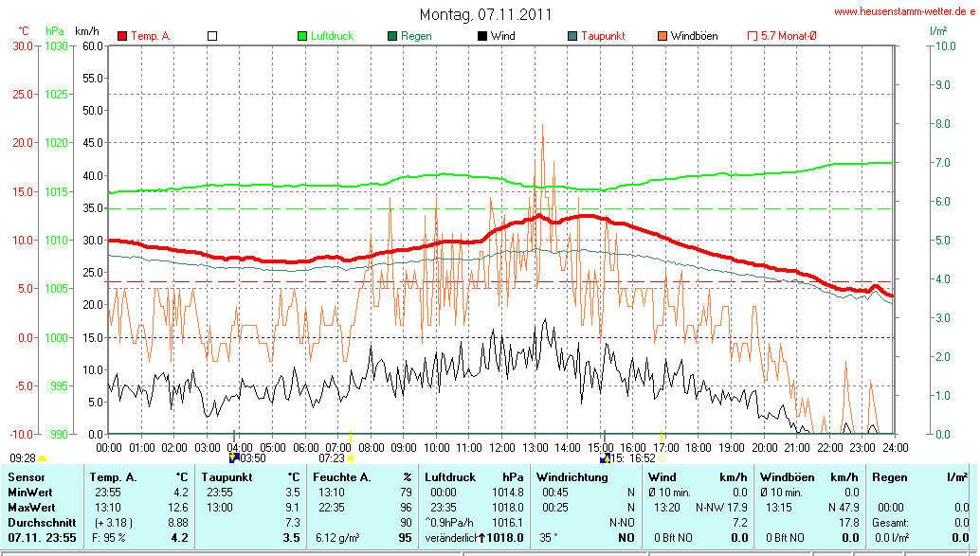This screenshot has width=980, height=556.
Task: Pick the teal Taupunkt legend swatch
Action: [x=572, y=36]
